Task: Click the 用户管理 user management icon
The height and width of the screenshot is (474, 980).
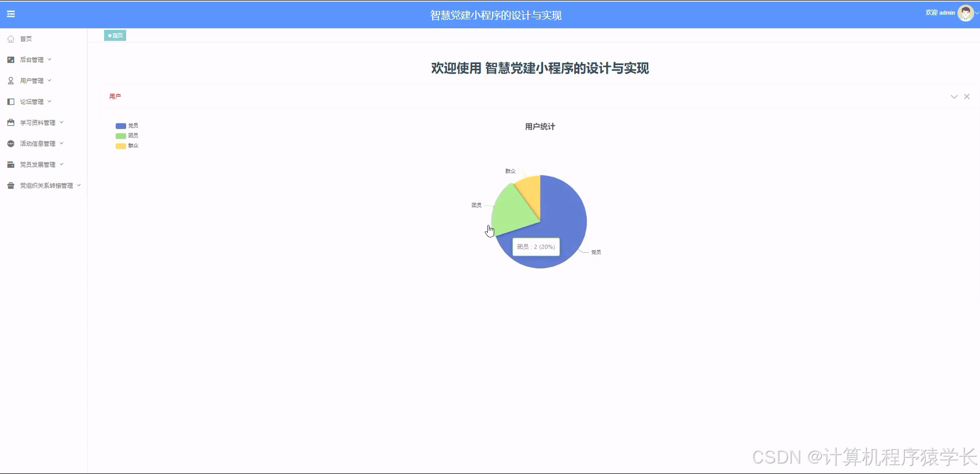Action: pyautogui.click(x=11, y=80)
